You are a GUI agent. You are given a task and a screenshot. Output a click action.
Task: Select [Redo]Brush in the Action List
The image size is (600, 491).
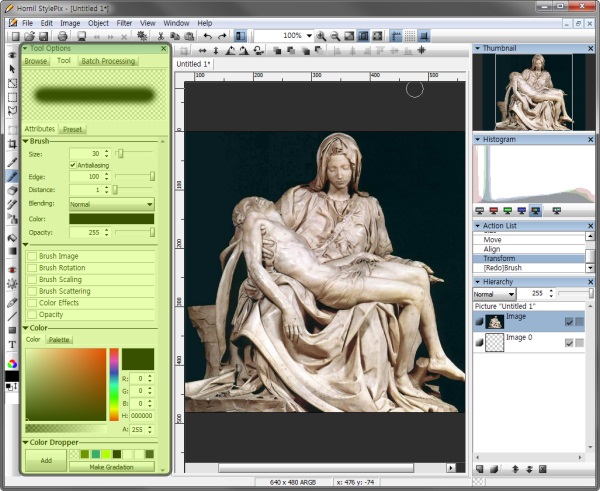(529, 268)
